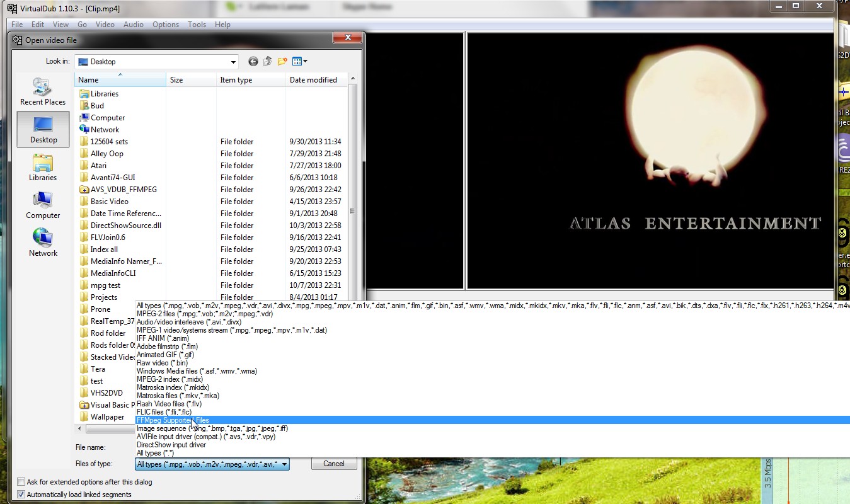Choose Windows Media files from the type list

(197, 371)
